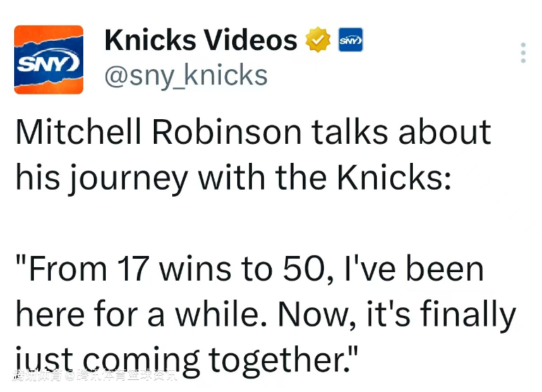Viewport: 542px width, 392px height.
Task: Click the Chinese watermark text at bottom
Action: tap(95, 376)
